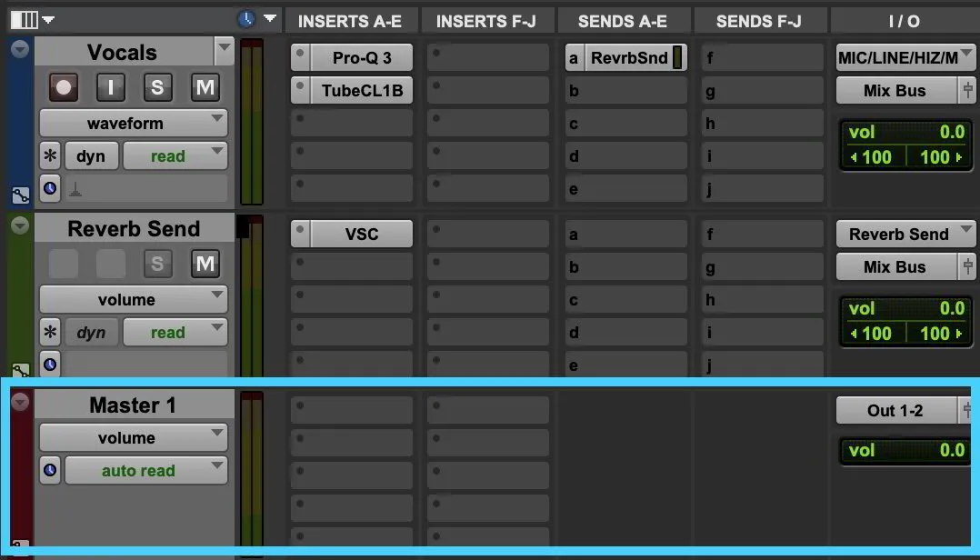Toggle the dyn button on the Vocals track
This screenshot has width=980, height=560.
[91, 155]
